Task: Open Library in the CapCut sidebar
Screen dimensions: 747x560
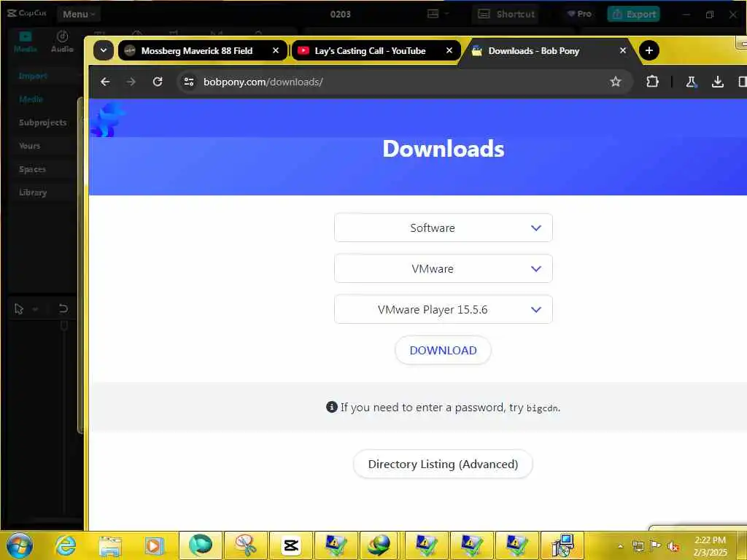Action: click(33, 192)
